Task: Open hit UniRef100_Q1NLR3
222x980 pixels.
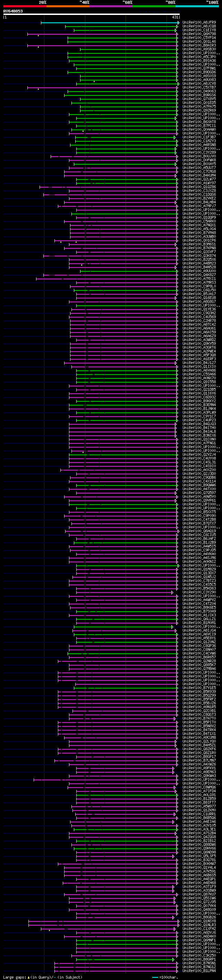Action: pyautogui.click(x=199, y=925)
